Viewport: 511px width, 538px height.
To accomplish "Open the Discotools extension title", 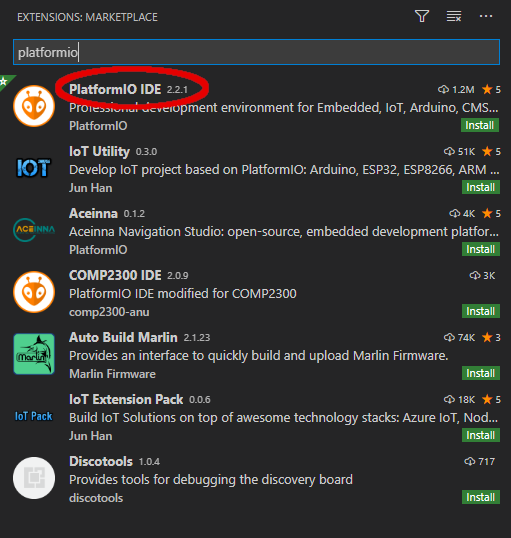I will [x=101, y=461].
